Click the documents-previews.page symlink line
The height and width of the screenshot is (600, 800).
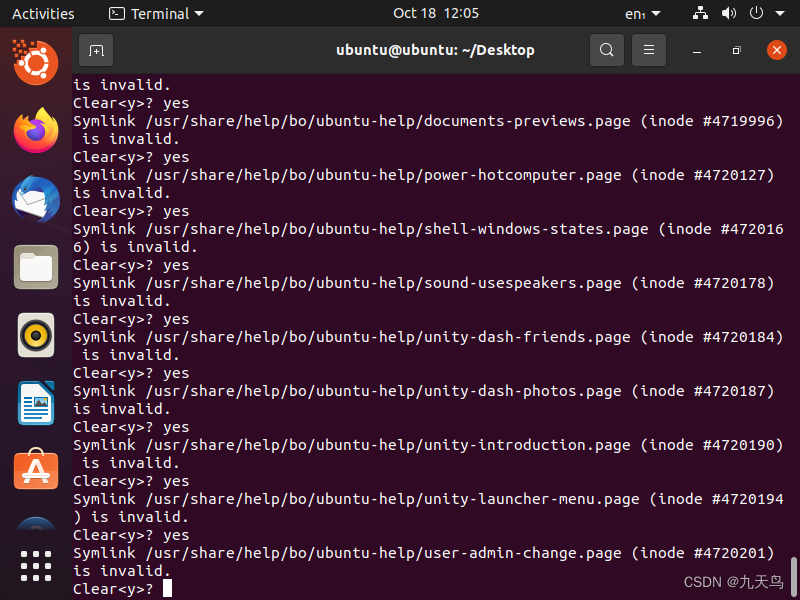coord(428,121)
